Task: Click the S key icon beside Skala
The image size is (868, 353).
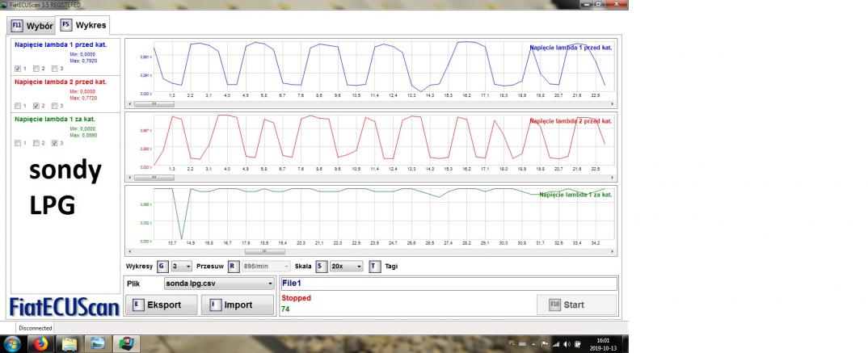Action: point(321,266)
